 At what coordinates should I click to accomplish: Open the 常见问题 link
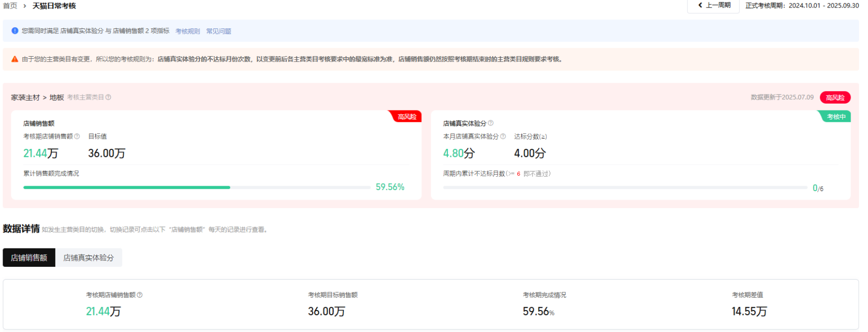pos(219,31)
